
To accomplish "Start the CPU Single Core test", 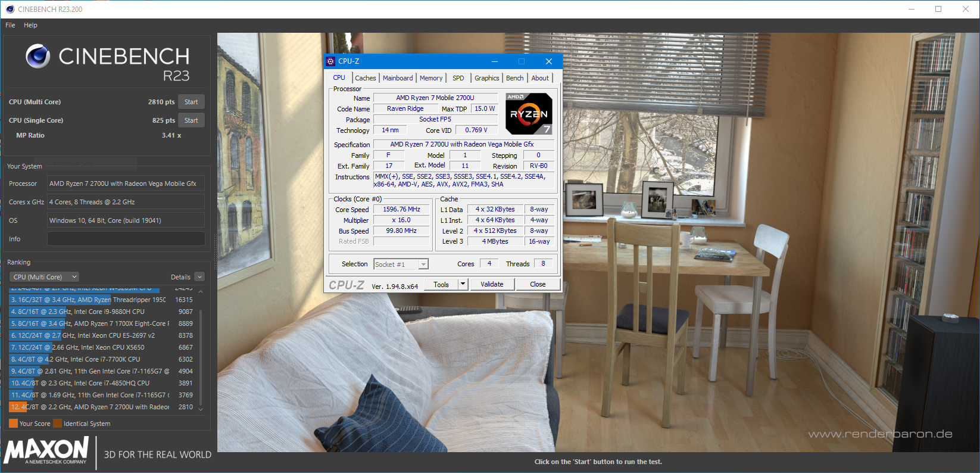I will pos(191,120).
